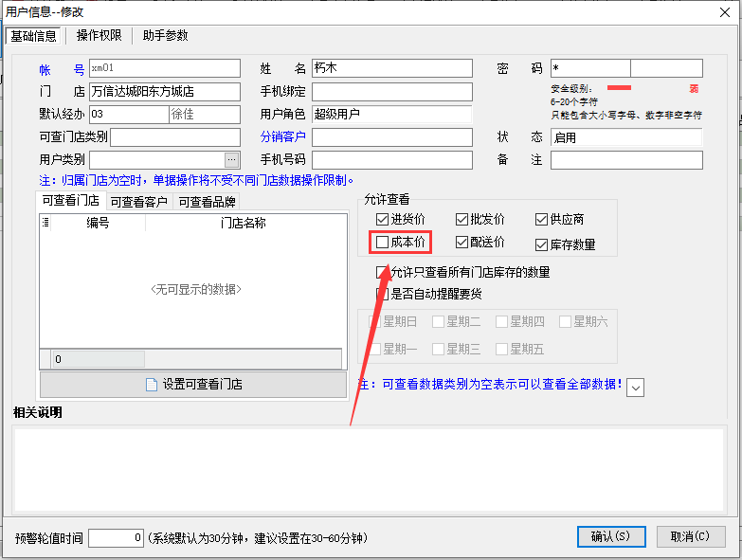Open the 用户角色 超级用户 combo box
This screenshot has height=560, width=742.
coord(392,114)
